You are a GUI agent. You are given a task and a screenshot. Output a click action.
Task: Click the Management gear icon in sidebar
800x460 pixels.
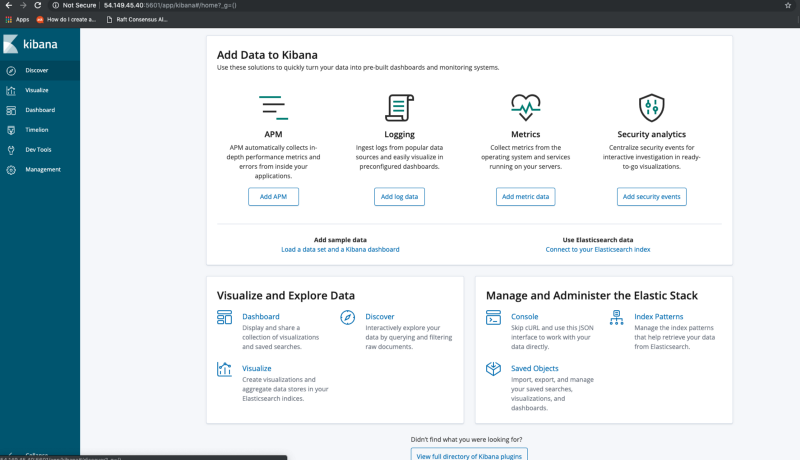[x=11, y=170]
